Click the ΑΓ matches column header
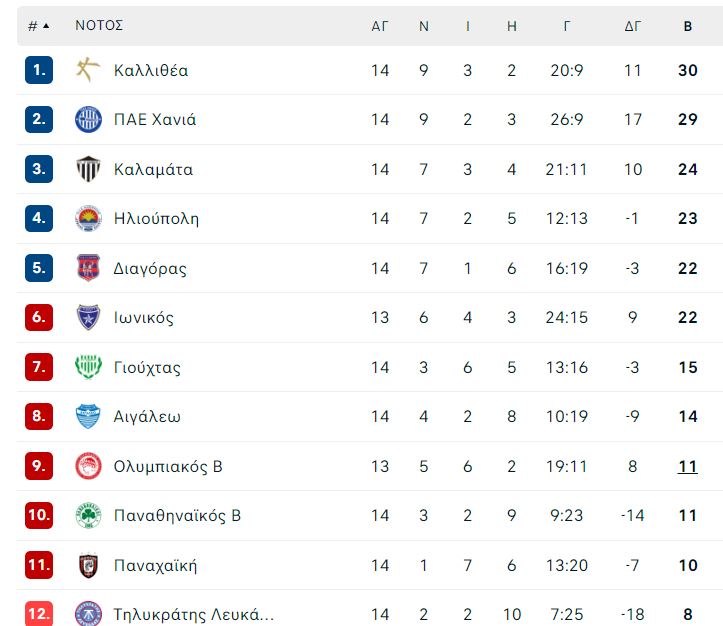 coord(380,26)
